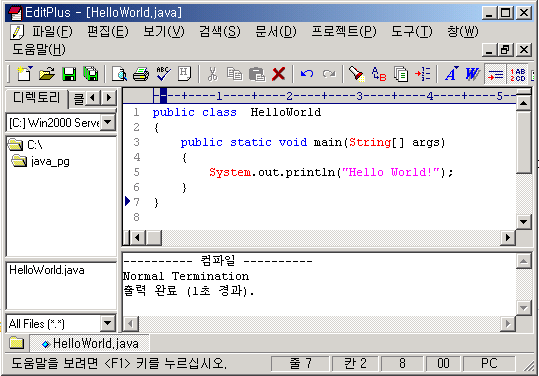Click the folder icon left of document tabs

tap(17, 343)
